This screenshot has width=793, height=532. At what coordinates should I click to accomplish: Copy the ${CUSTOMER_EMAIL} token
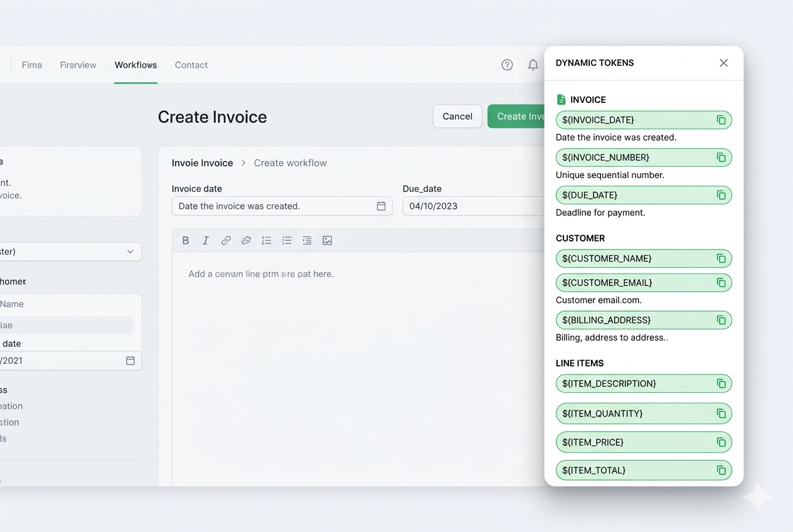pyautogui.click(x=722, y=282)
